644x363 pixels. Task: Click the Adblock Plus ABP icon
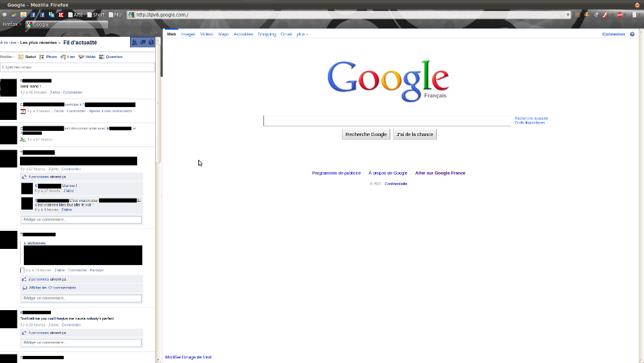click(x=620, y=15)
